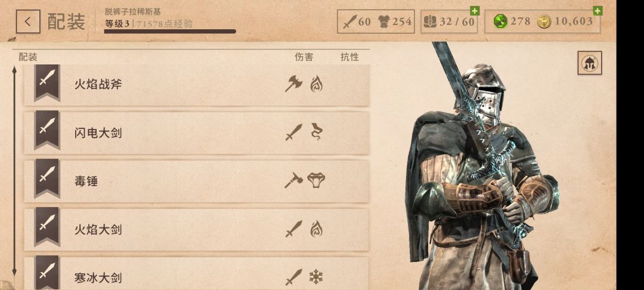
Task: Click the poison snake icon on 毒锤
Action: (x=316, y=180)
